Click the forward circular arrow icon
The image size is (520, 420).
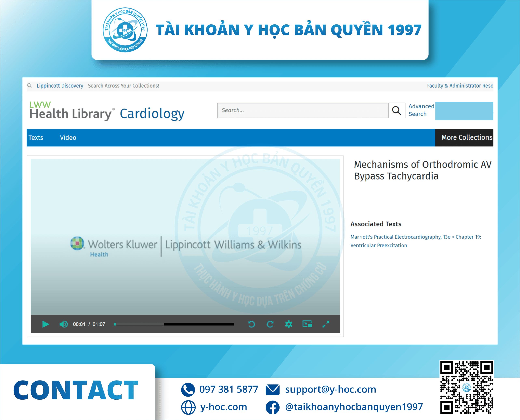point(270,324)
